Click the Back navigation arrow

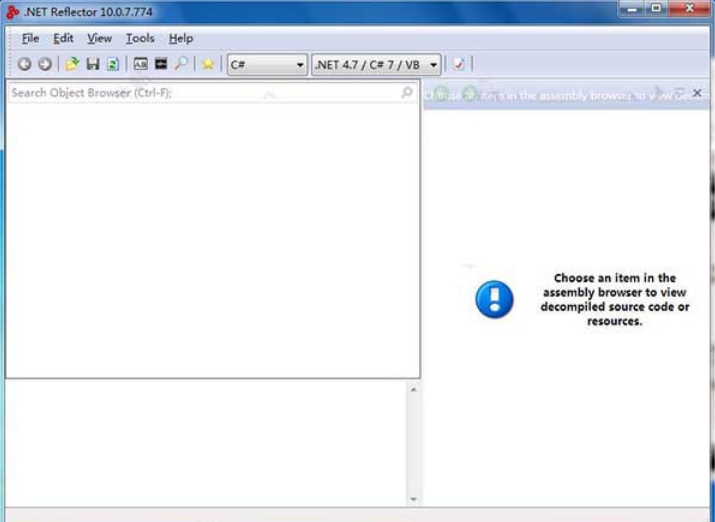tap(24, 64)
